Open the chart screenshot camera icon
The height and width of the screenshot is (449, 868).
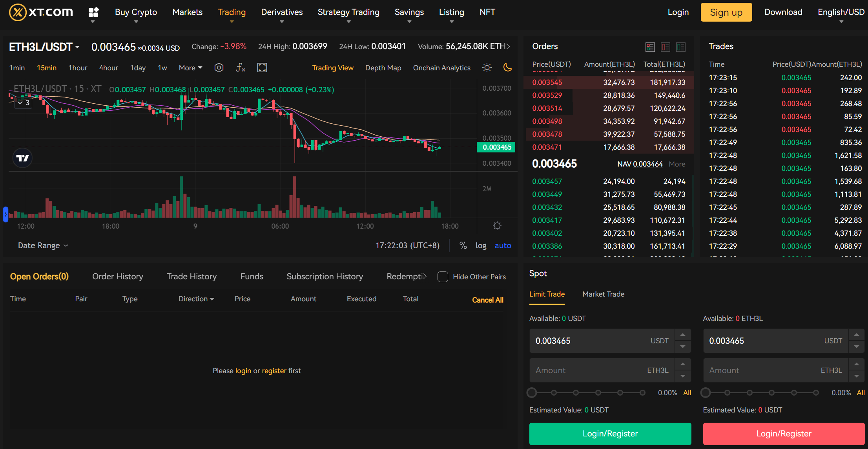(219, 68)
